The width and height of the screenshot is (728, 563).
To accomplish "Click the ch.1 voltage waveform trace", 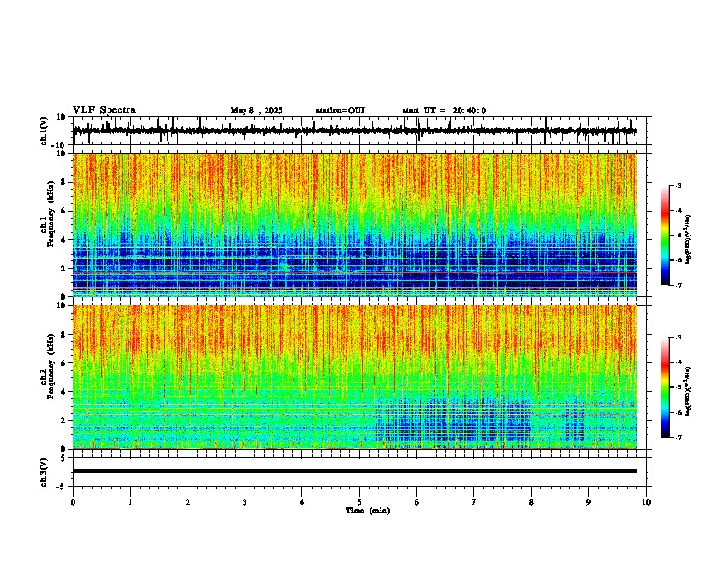I will (355, 131).
